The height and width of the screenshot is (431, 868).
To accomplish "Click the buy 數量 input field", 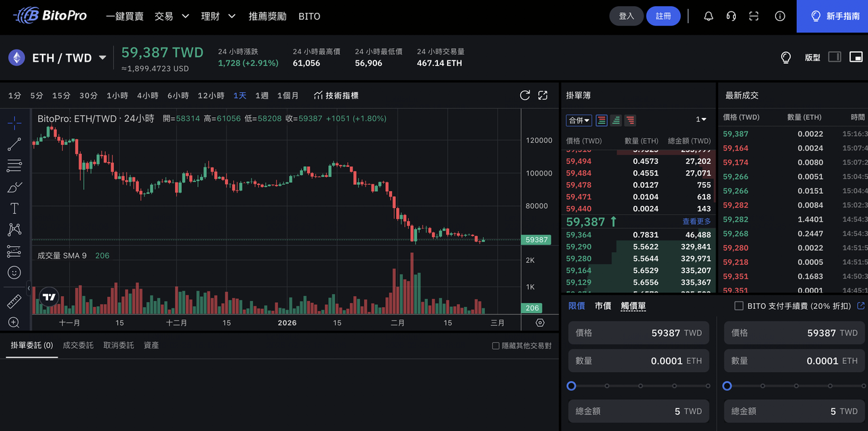I will [x=639, y=361].
